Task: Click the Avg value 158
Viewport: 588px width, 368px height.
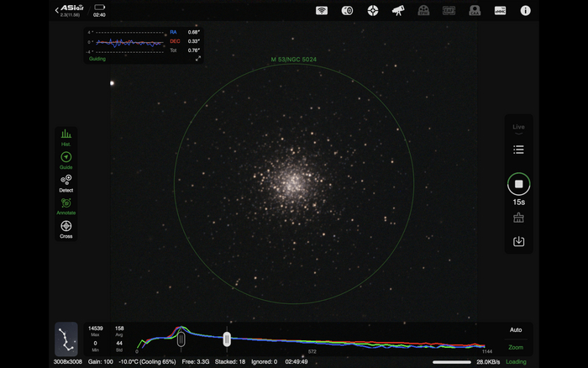Action: point(119,329)
